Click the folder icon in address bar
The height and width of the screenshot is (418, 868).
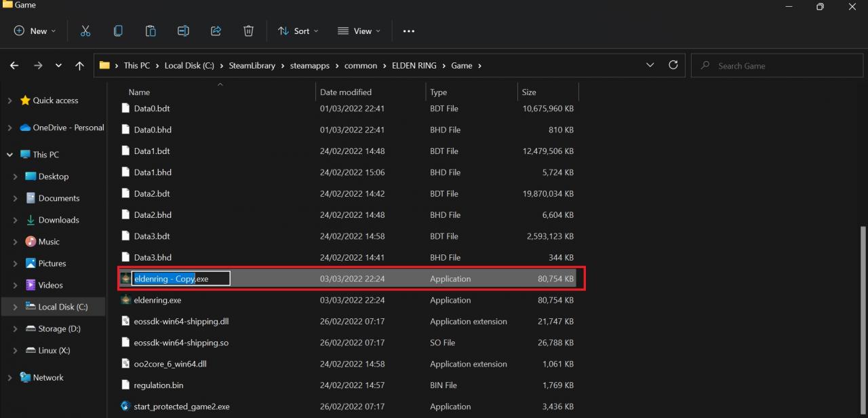[104, 66]
